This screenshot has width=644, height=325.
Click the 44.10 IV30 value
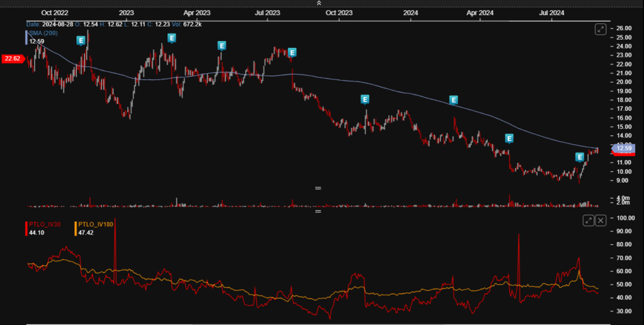[36, 232]
